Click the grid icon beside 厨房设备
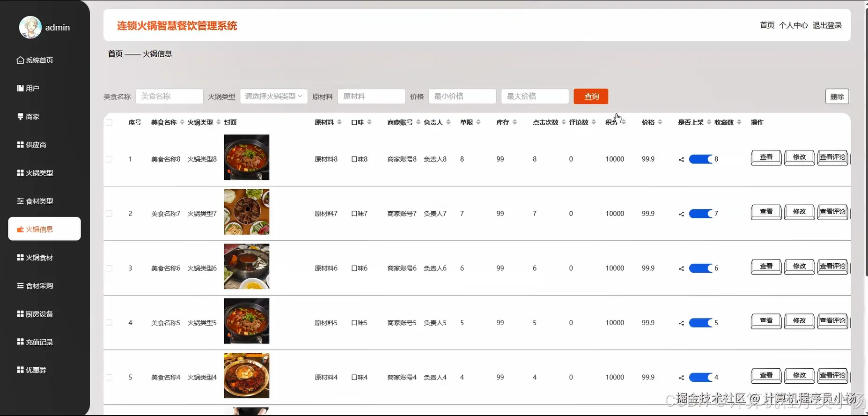Screen dimensions: 868x416 point(20,314)
